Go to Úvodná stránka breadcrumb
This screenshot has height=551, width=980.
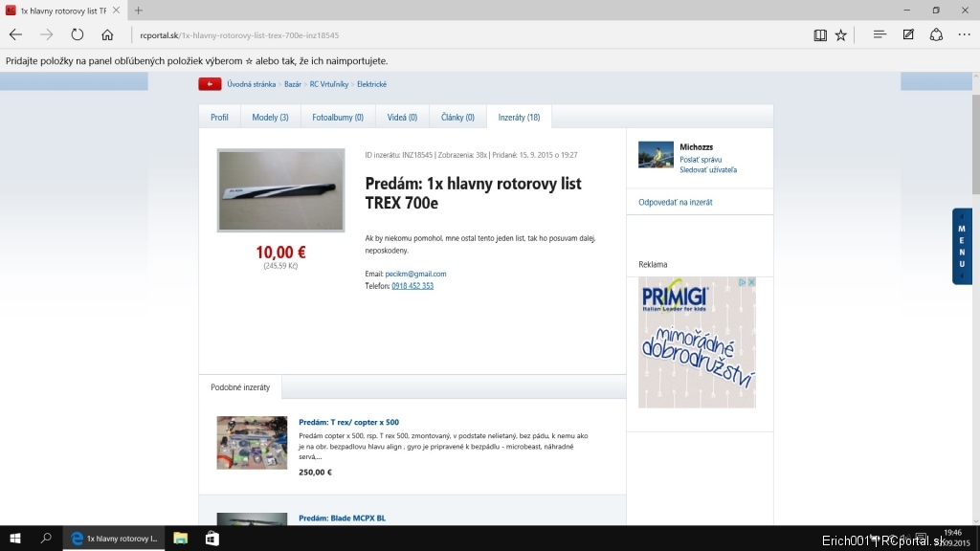252,84
